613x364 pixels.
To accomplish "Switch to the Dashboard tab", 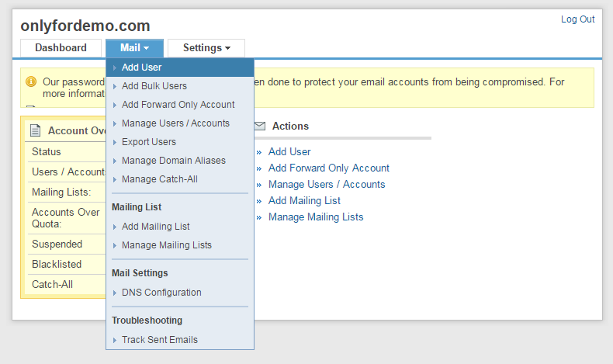I will click(61, 48).
